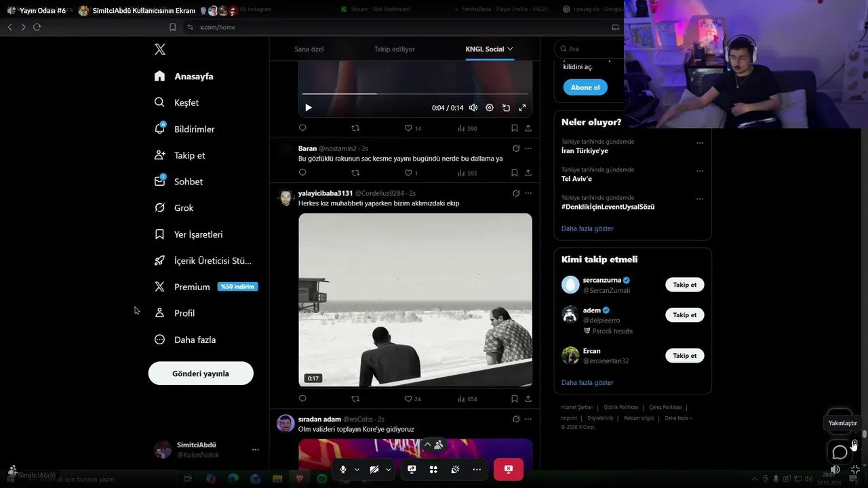This screenshot has width=868, height=488.
Task: Mute the top video's volume
Action: [473, 108]
